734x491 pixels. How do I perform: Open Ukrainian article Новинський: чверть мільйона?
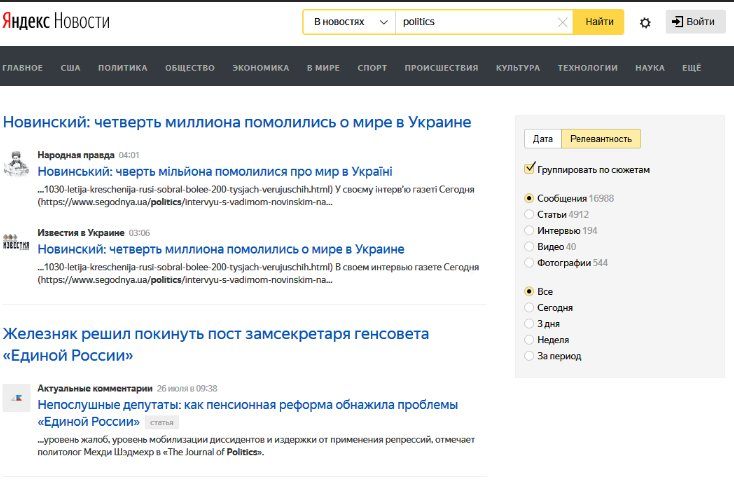point(215,171)
